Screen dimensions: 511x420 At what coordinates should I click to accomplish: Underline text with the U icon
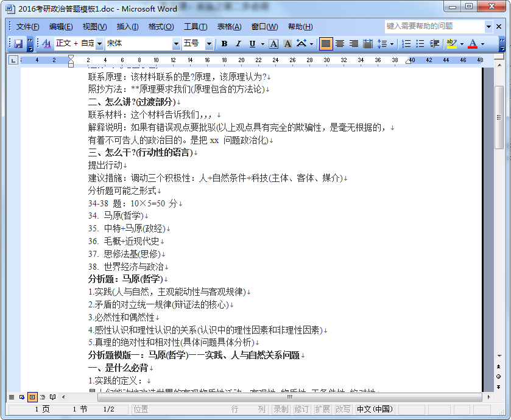coord(252,44)
